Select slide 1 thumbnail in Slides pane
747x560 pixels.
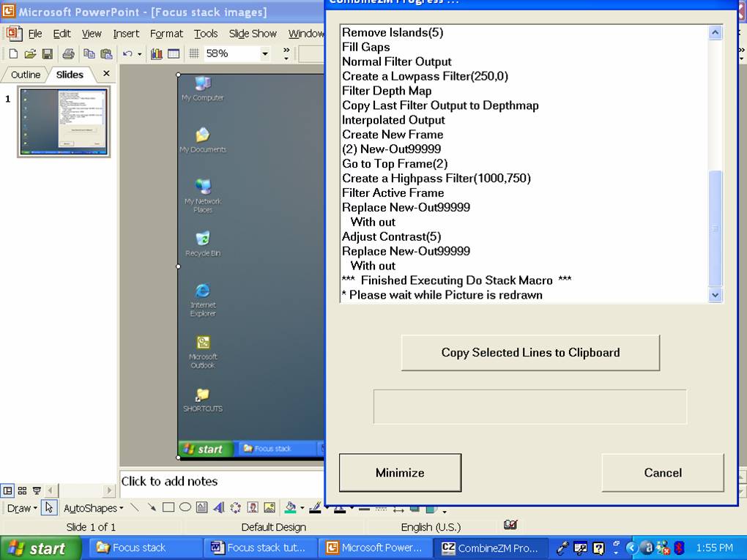64,122
